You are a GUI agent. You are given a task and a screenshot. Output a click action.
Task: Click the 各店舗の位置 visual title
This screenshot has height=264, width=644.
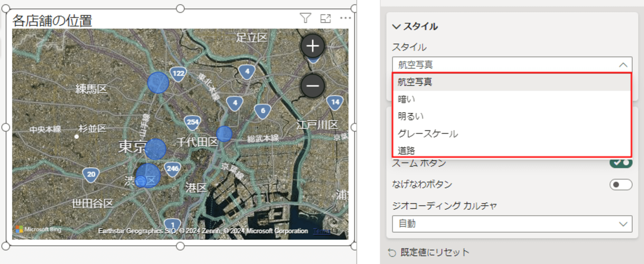pyautogui.click(x=52, y=21)
